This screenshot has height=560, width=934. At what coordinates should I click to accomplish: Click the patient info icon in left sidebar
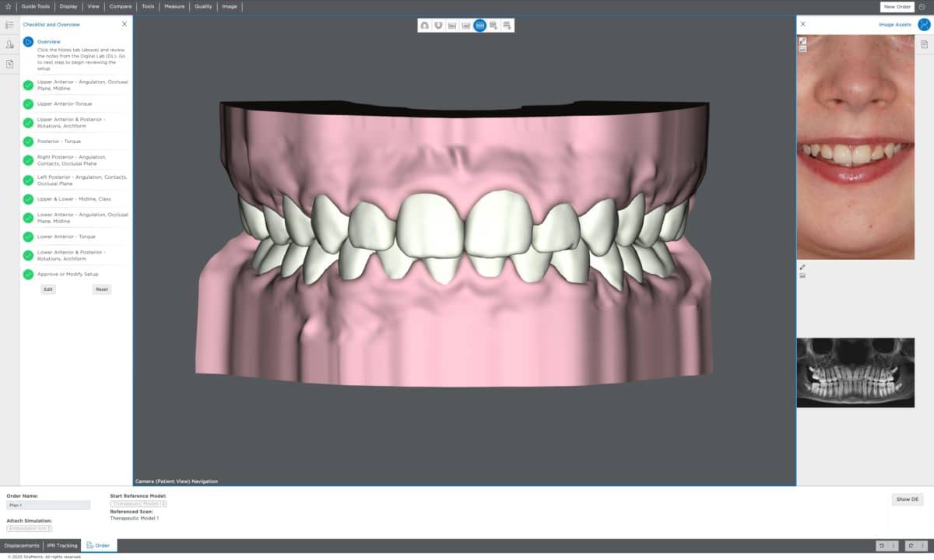(9, 44)
